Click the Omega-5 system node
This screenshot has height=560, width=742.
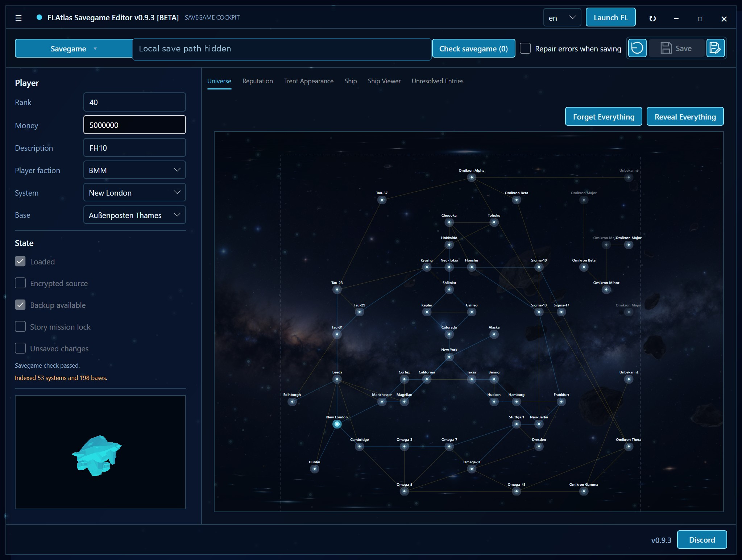tap(404, 492)
